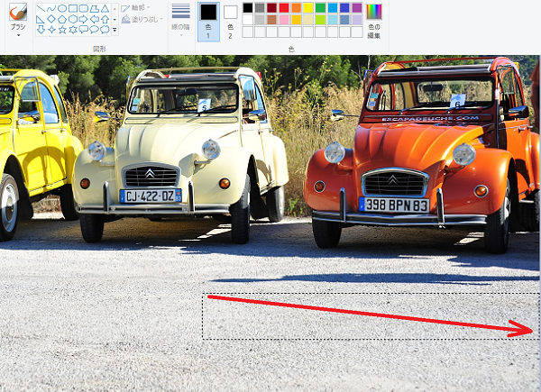Pick the turquoise blue palette color
The width and height of the screenshot is (541, 392).
pos(333,7)
